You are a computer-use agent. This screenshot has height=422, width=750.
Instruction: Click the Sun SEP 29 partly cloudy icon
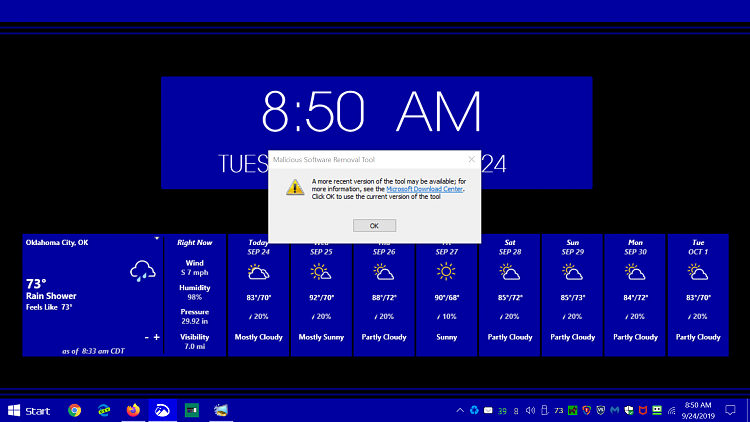pyautogui.click(x=573, y=272)
